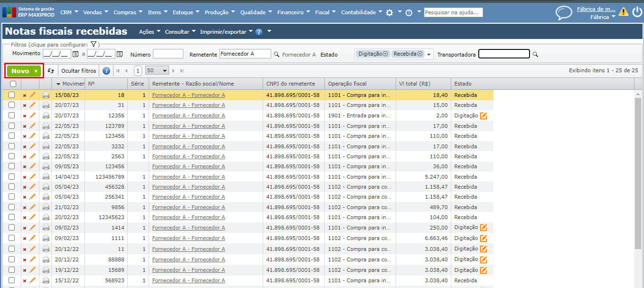Click the printer icon for note 18
This screenshot has height=288, width=644.
(46, 95)
